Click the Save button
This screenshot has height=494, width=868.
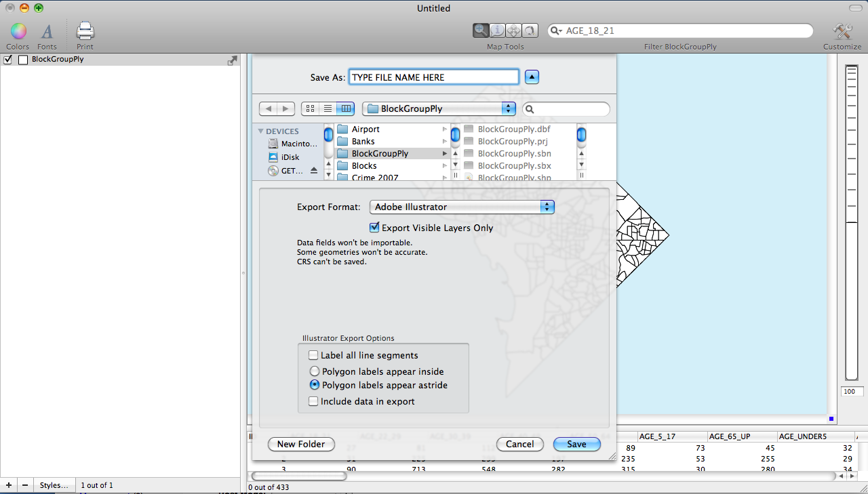[576, 444]
